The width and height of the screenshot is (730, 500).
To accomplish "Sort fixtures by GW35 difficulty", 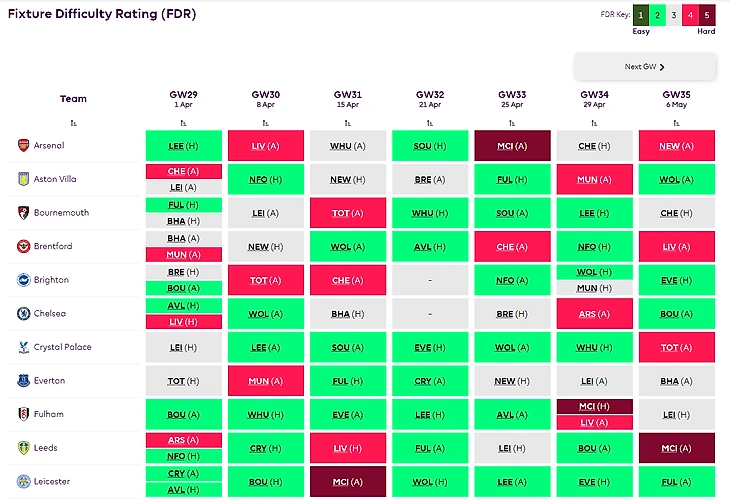I will (x=676, y=123).
